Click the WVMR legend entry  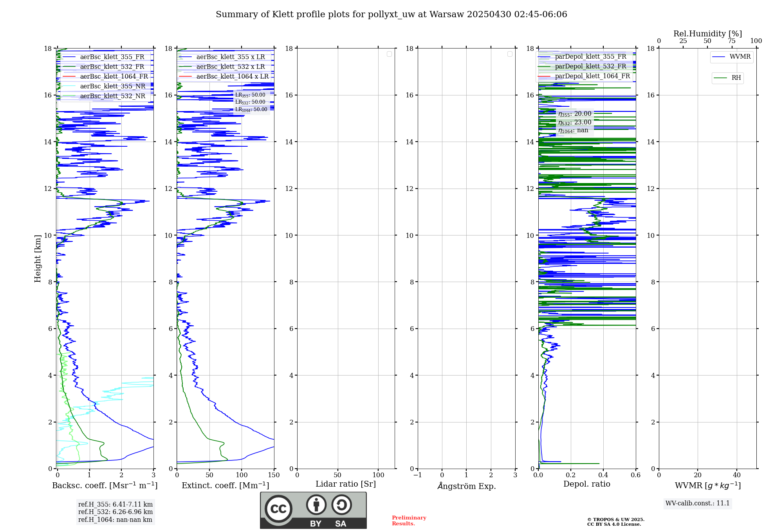pyautogui.click(x=732, y=57)
